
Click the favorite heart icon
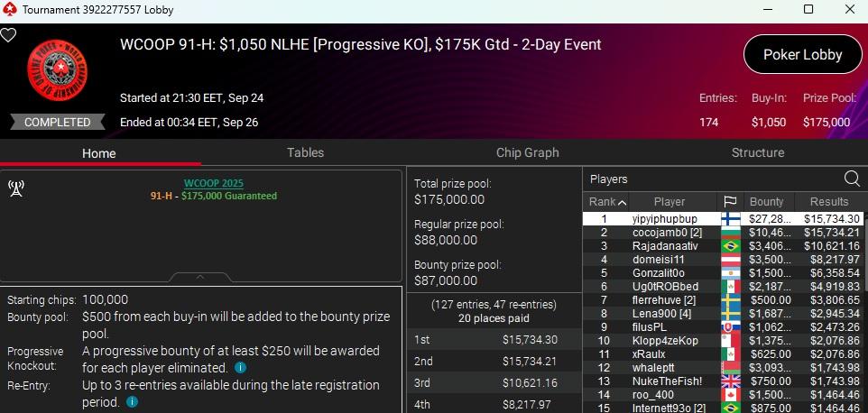click(x=8, y=36)
